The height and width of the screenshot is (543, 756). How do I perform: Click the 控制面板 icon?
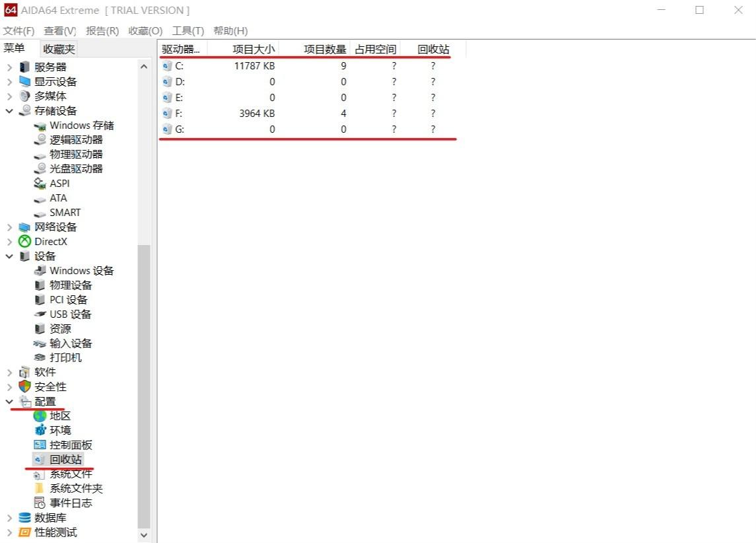tap(40, 445)
